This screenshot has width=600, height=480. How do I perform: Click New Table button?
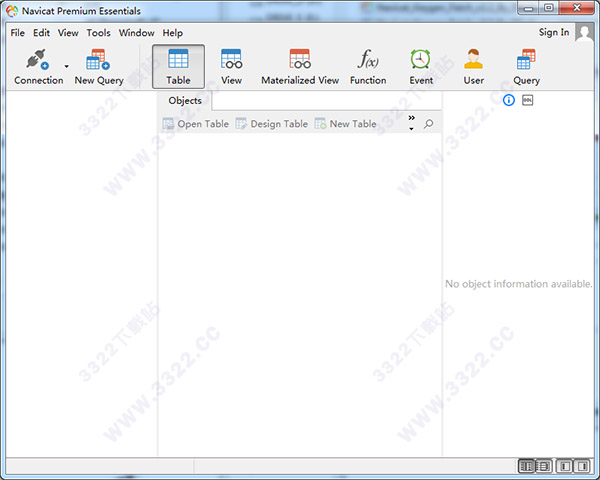coord(346,124)
